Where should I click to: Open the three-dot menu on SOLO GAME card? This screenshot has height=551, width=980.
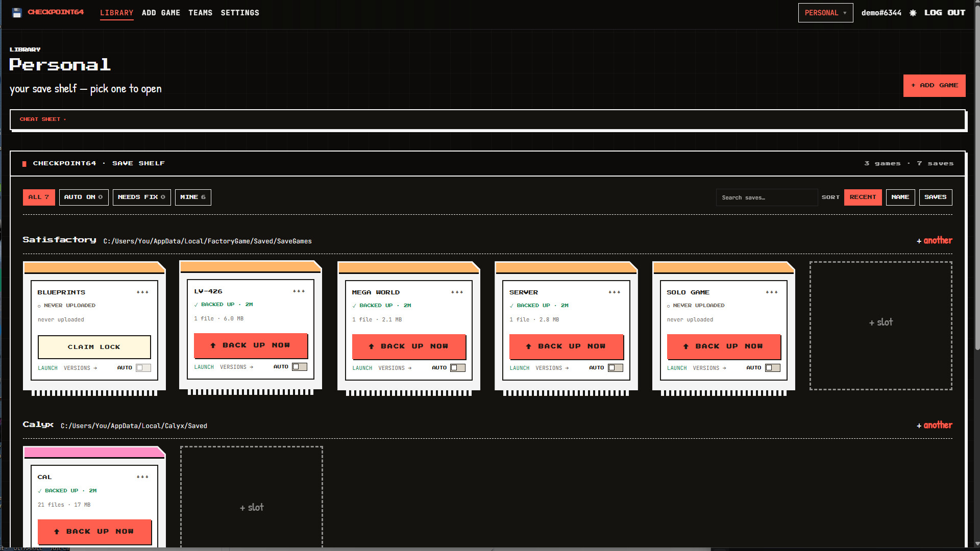772,292
